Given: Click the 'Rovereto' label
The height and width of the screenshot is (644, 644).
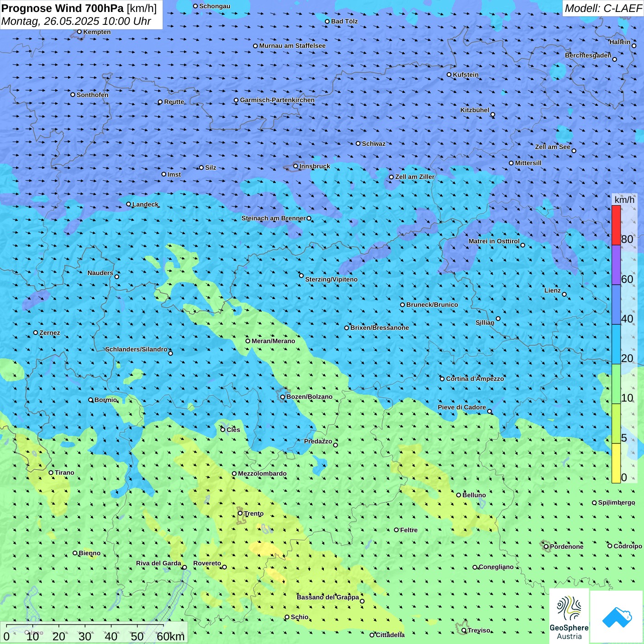Looking at the screenshot, I should 207,563.
